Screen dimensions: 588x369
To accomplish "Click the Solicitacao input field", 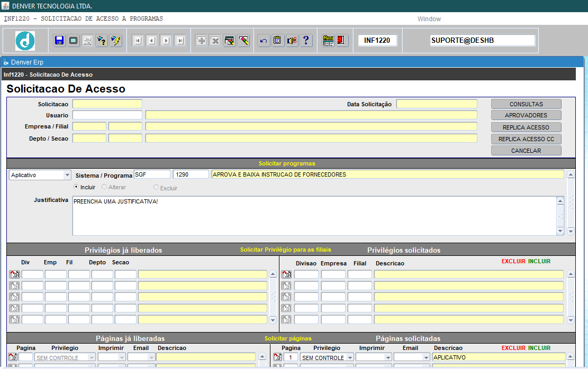I will [107, 104].
